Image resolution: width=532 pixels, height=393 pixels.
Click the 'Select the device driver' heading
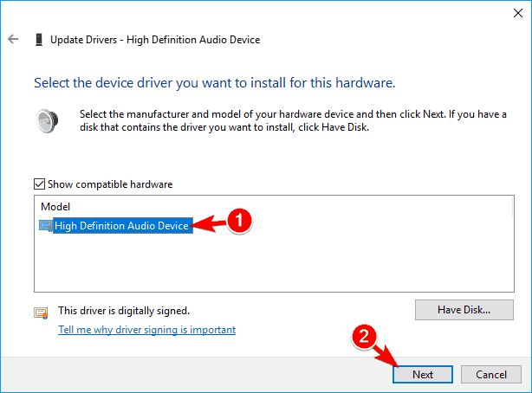(215, 83)
